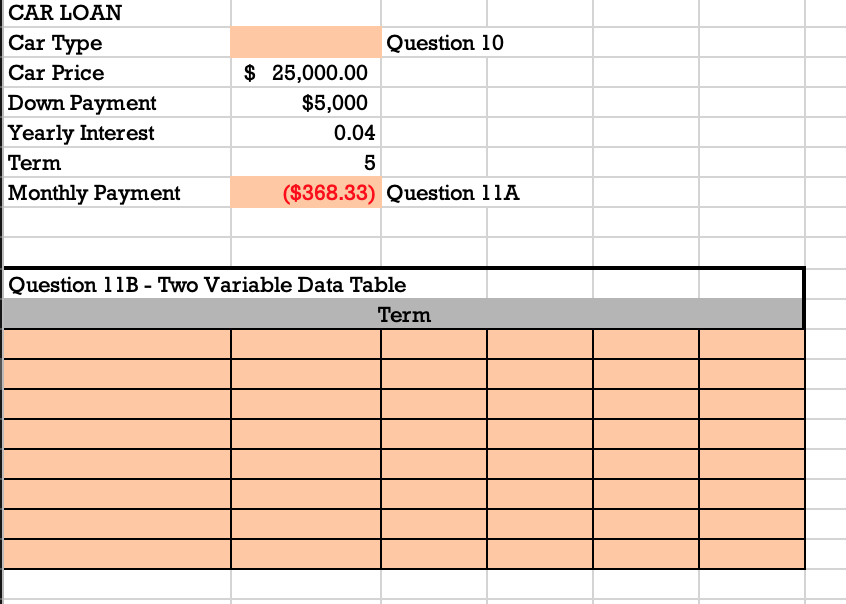846x604 pixels.
Task: Click the $5,000 down payment value
Action: 335,103
